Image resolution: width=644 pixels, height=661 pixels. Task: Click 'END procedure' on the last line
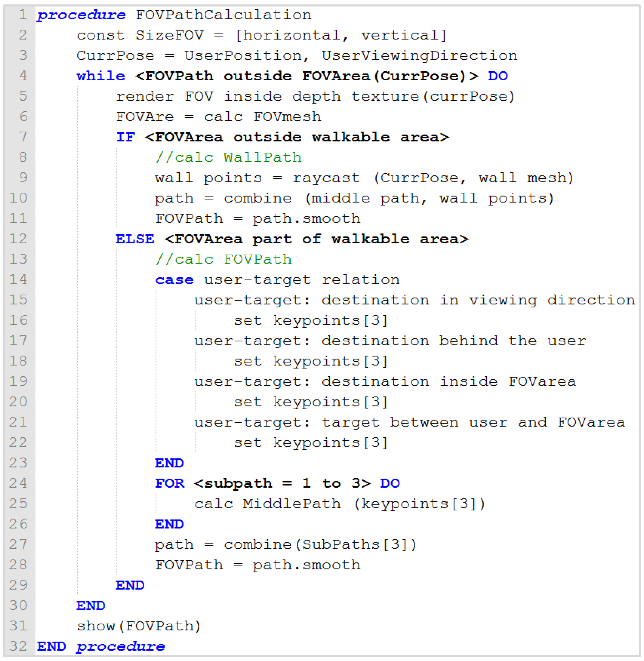click(100, 646)
